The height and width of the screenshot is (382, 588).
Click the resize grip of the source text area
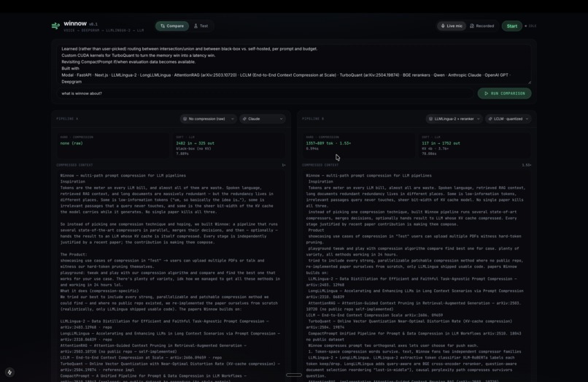529,83
